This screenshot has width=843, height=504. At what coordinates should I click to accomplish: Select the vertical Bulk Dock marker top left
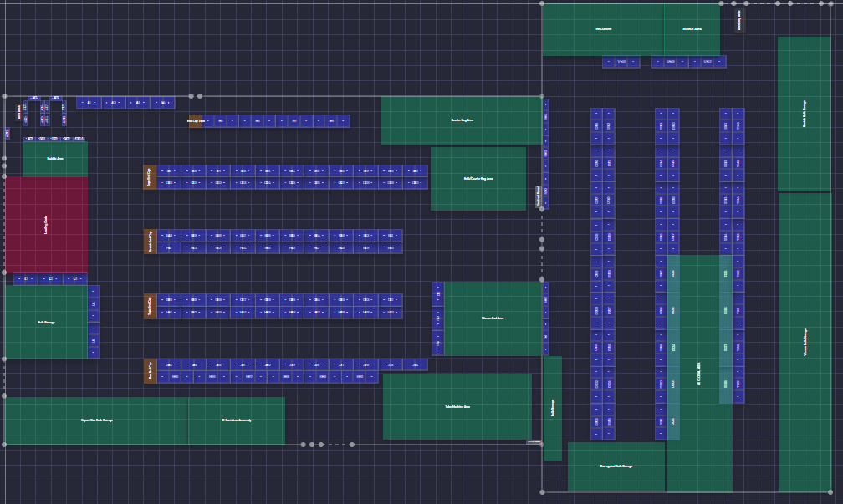tap(18, 114)
